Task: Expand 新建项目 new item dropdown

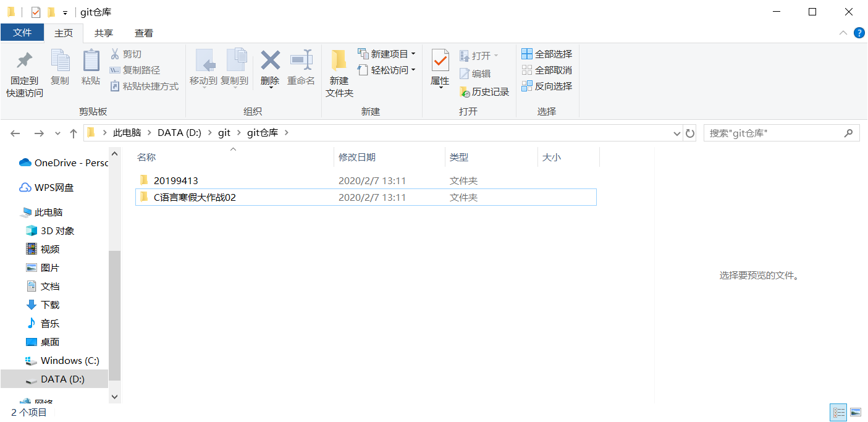Action: (x=413, y=54)
